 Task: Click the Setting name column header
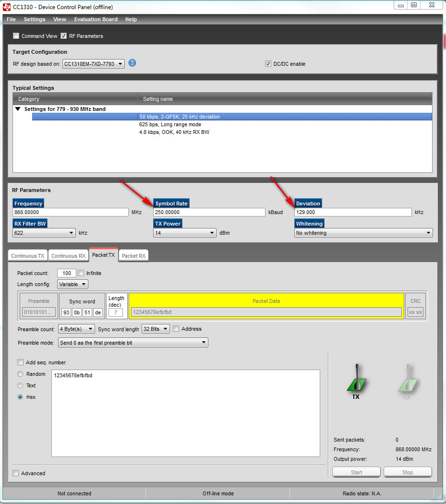(x=285, y=99)
